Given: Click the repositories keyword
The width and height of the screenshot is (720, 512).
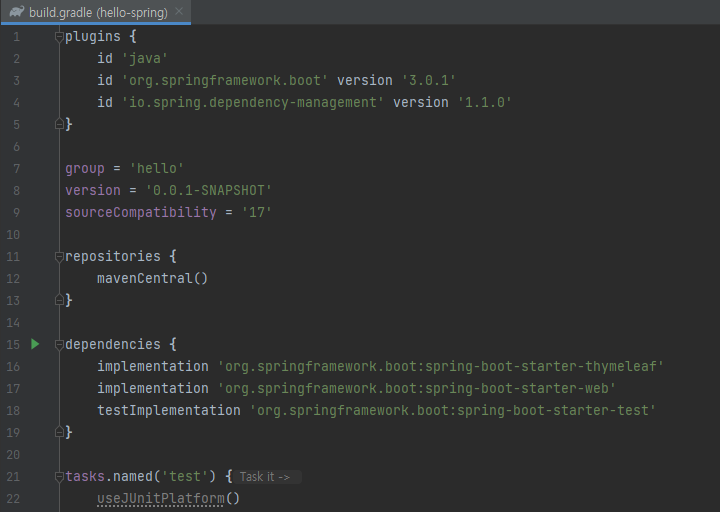Looking at the screenshot, I should (113, 256).
